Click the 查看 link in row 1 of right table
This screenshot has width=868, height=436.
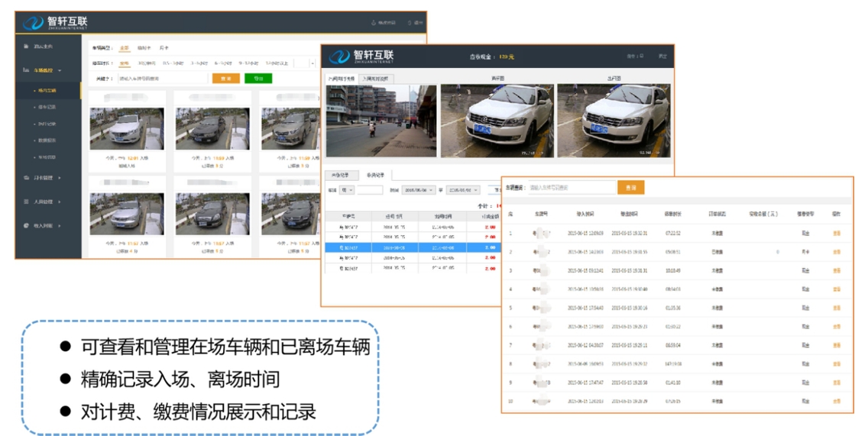point(837,234)
